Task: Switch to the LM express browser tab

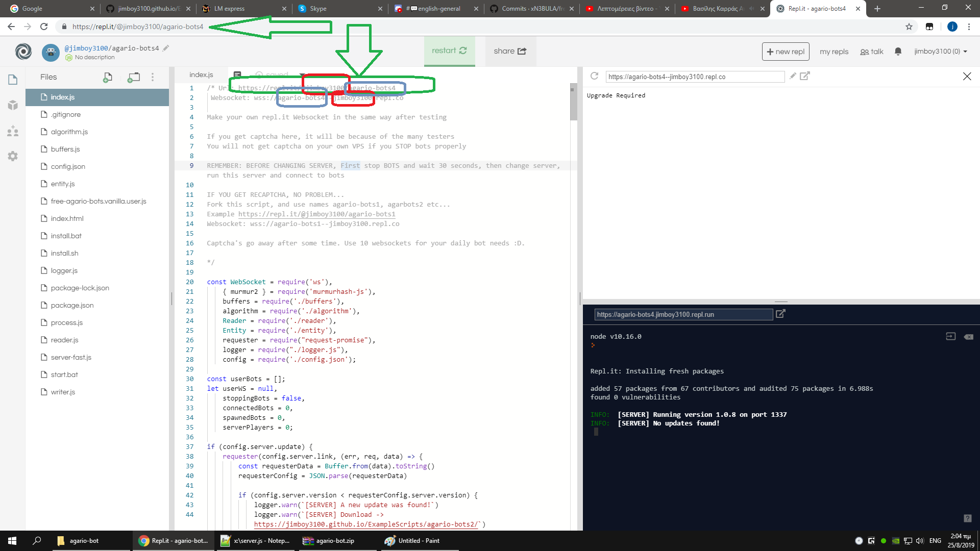Action: pyautogui.click(x=229, y=9)
